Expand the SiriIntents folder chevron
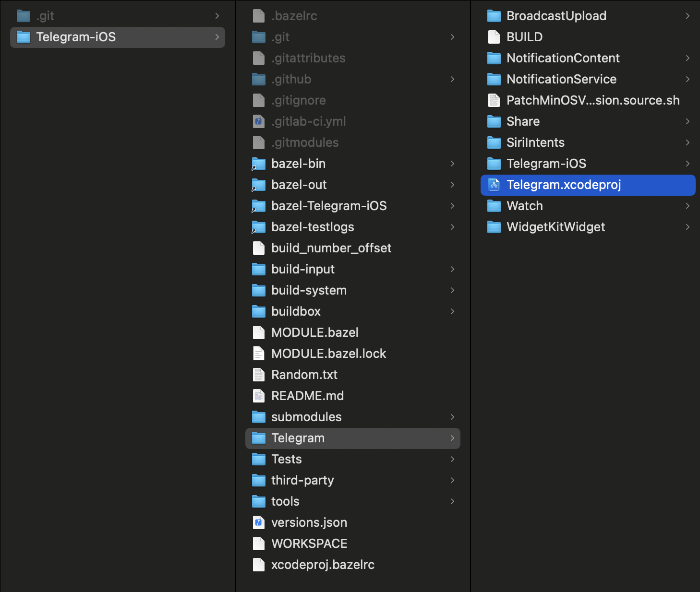Viewport: 700px width, 592px height. (688, 142)
